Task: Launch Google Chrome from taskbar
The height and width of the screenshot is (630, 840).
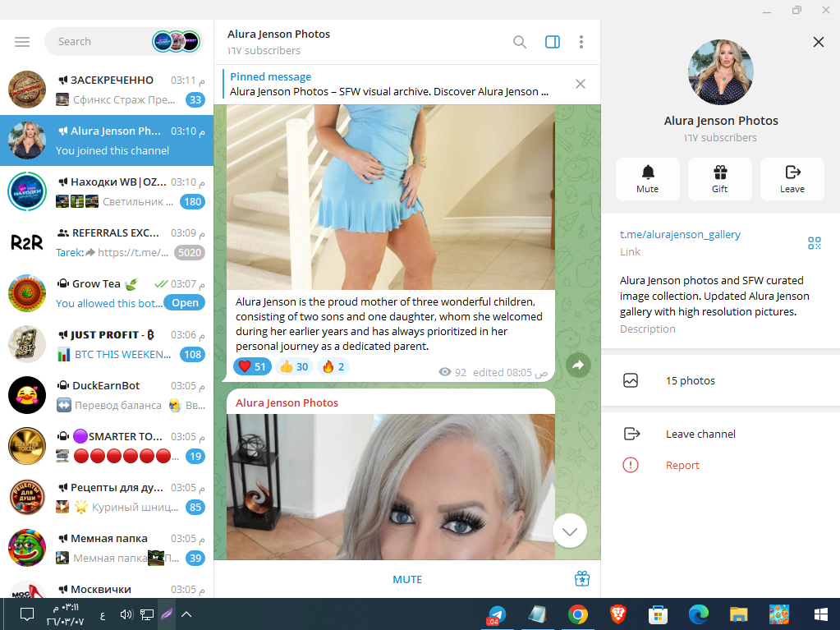Action: click(x=577, y=614)
